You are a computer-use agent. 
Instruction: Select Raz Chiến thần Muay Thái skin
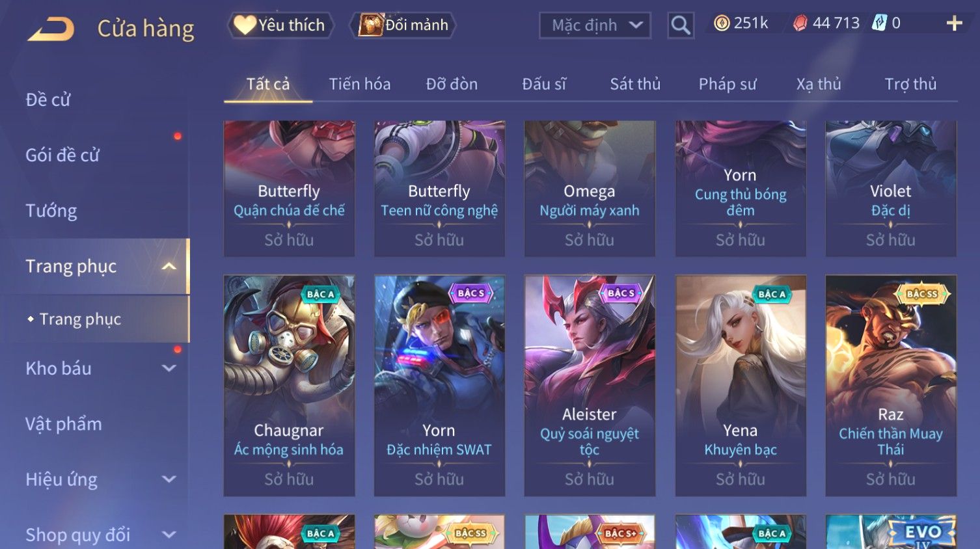pos(891,386)
